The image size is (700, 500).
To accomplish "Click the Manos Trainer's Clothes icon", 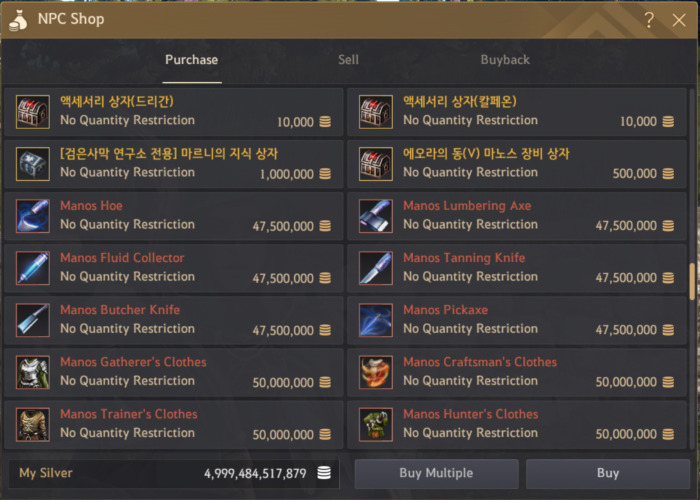I will coord(33,425).
